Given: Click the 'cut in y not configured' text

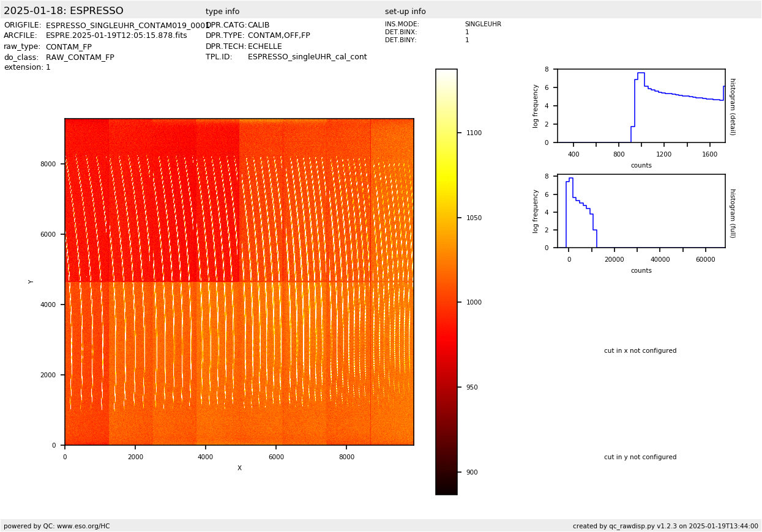Looking at the screenshot, I should click(x=640, y=457).
